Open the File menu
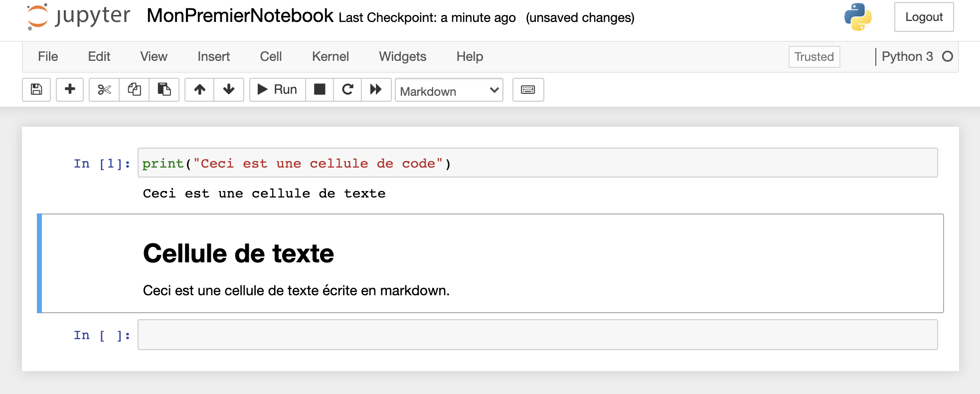980x394 pixels. (48, 56)
